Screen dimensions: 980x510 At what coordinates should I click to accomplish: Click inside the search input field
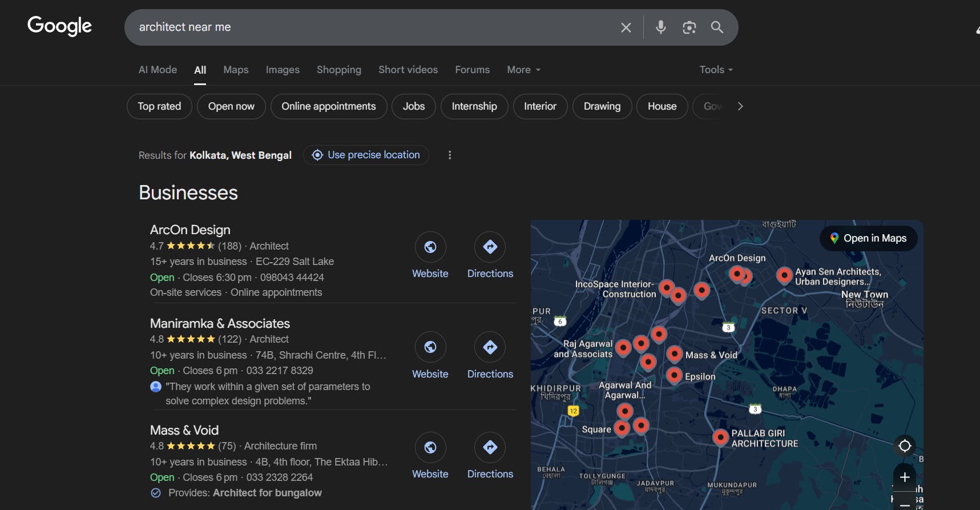[x=371, y=27]
